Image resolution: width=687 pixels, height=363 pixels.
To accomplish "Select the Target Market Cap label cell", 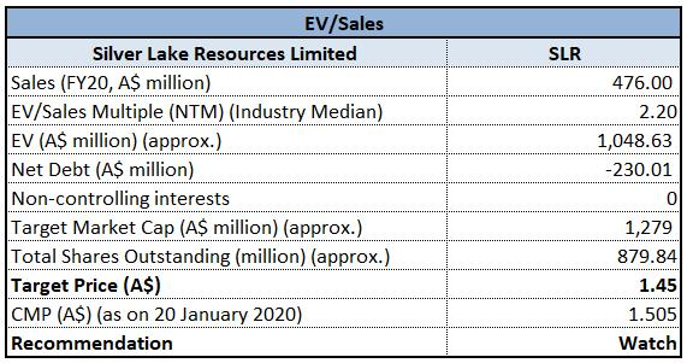I will click(227, 227).
